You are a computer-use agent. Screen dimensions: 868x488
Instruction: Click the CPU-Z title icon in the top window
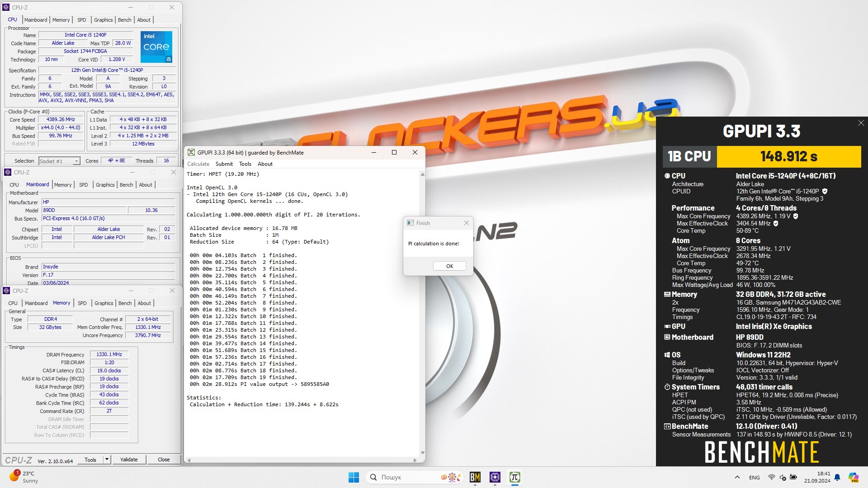pos(6,7)
